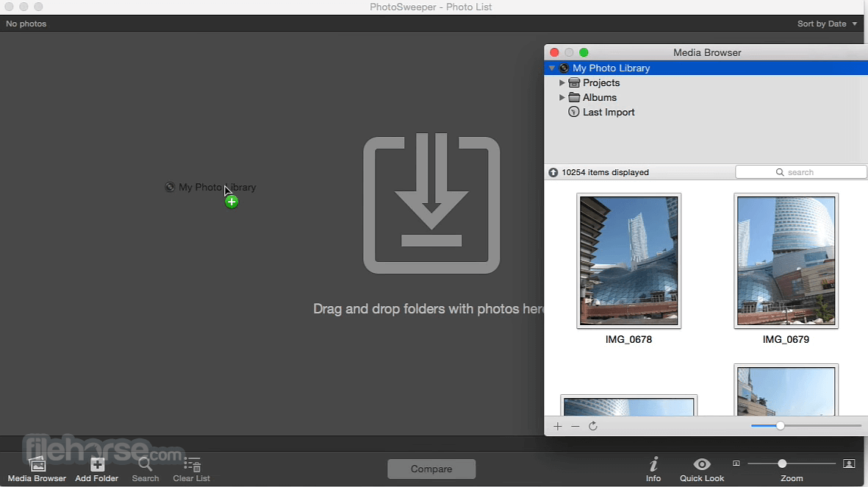Click the refresh icon in Media Browser
The width and height of the screenshot is (868, 487).
tap(593, 426)
